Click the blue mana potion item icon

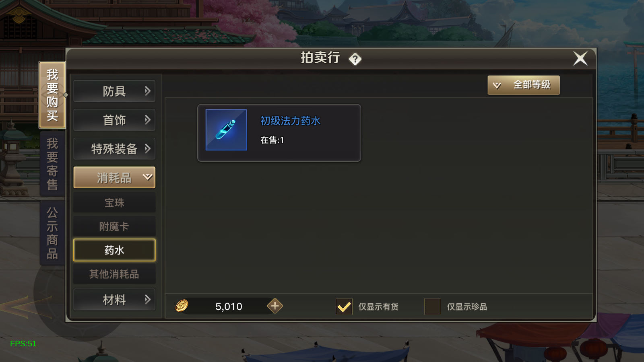[x=226, y=130]
